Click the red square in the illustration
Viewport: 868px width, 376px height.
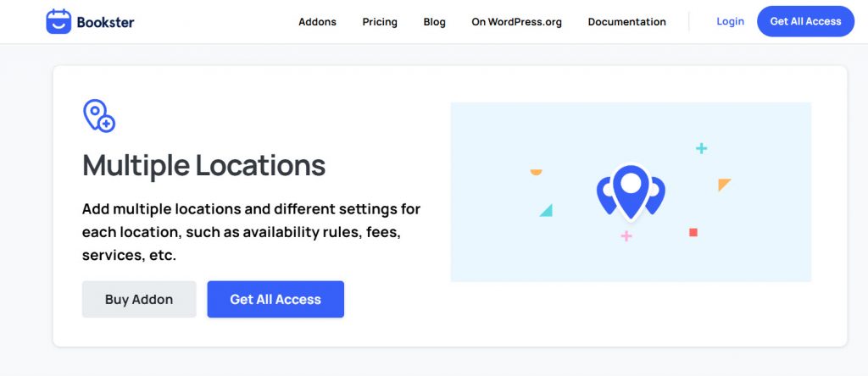tap(693, 232)
